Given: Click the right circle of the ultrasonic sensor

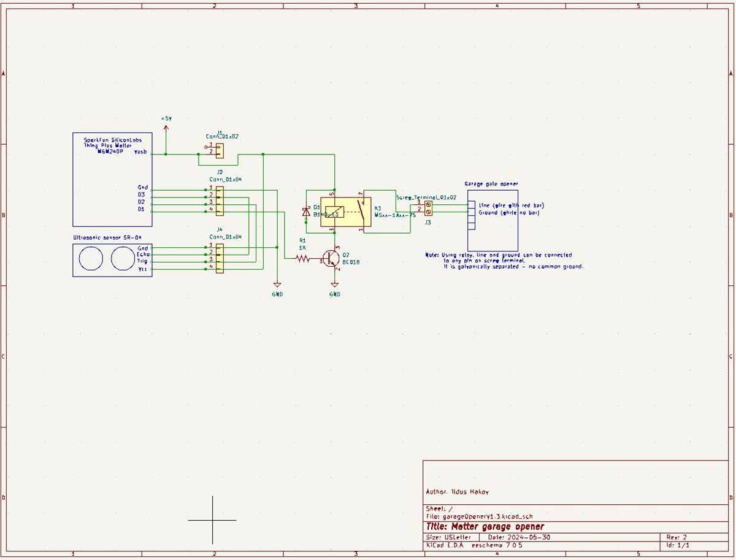Looking at the screenshot, I should 121,259.
